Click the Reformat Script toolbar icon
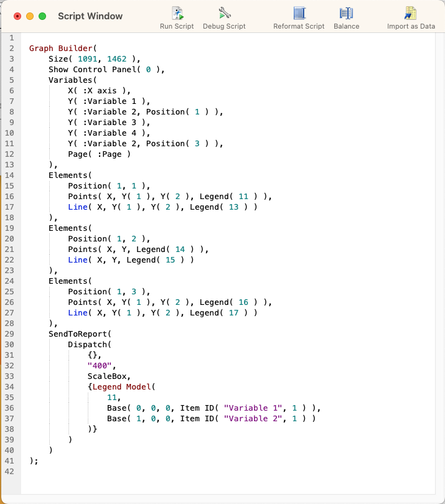Image resolution: width=445 pixels, height=504 pixels. click(x=299, y=13)
